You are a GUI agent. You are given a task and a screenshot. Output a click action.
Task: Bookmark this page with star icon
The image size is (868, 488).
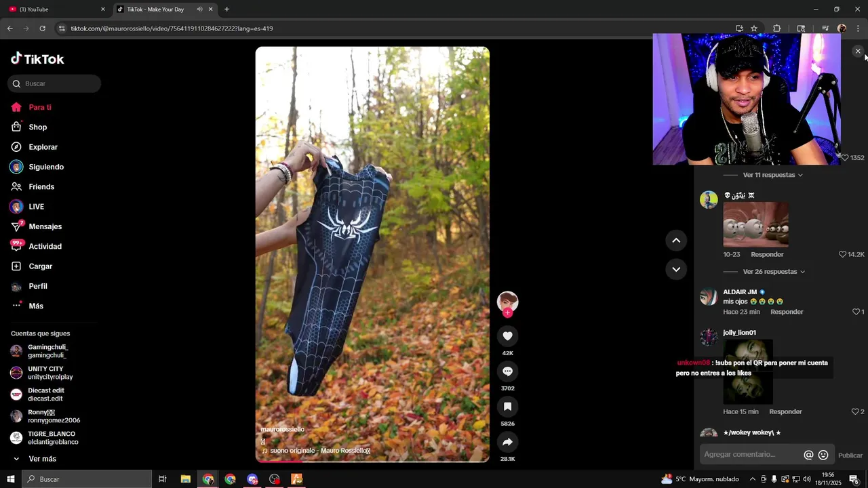click(754, 28)
